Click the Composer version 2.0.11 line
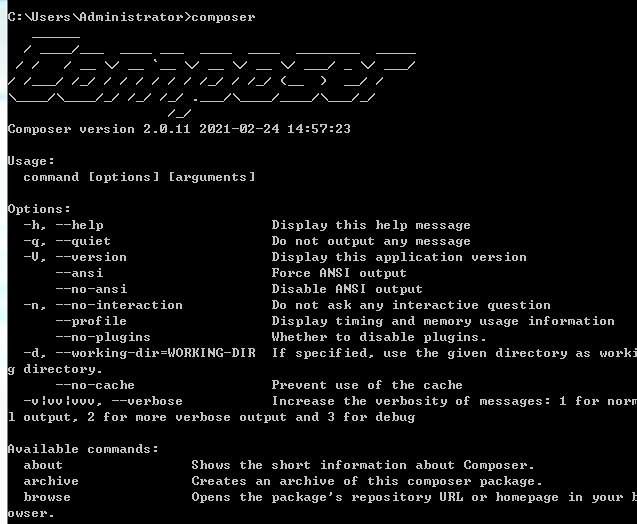 coord(179,129)
